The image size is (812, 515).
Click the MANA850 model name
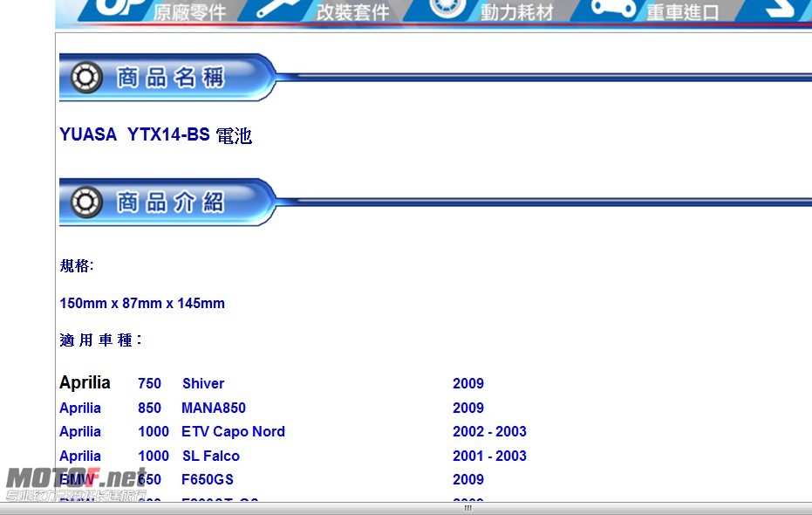(x=214, y=408)
